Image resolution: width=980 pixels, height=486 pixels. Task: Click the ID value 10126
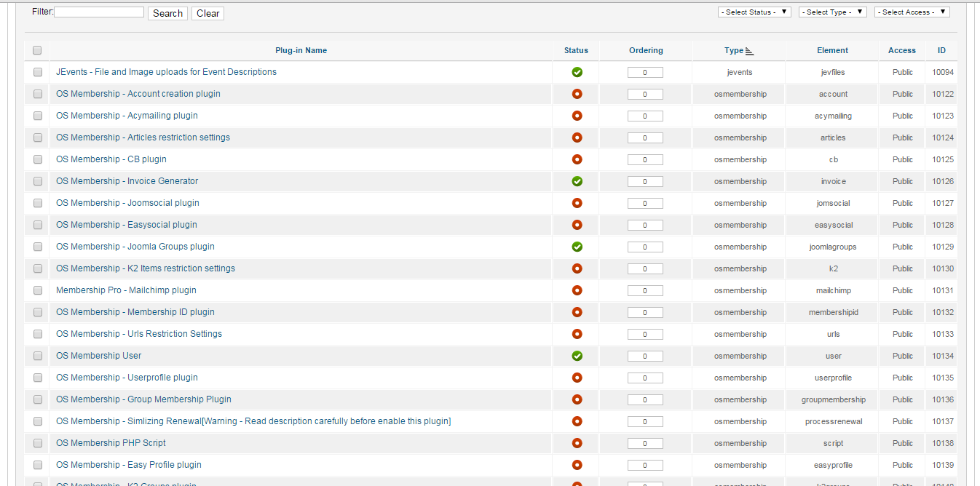[x=943, y=181]
